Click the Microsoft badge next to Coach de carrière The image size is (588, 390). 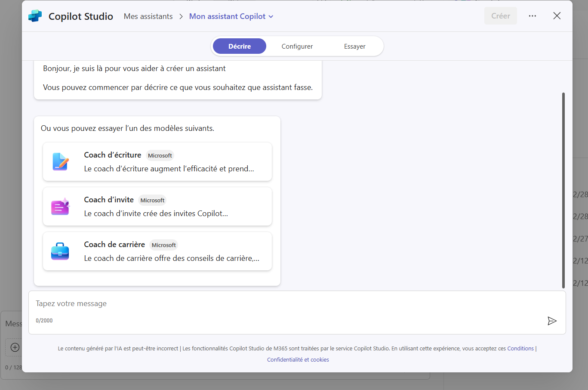tap(164, 245)
